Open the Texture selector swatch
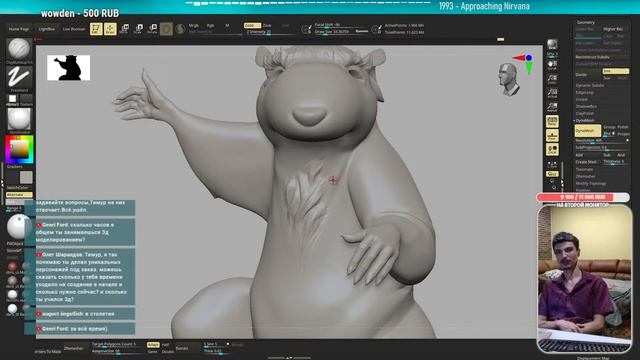The width and height of the screenshot is (640, 360). point(26,98)
